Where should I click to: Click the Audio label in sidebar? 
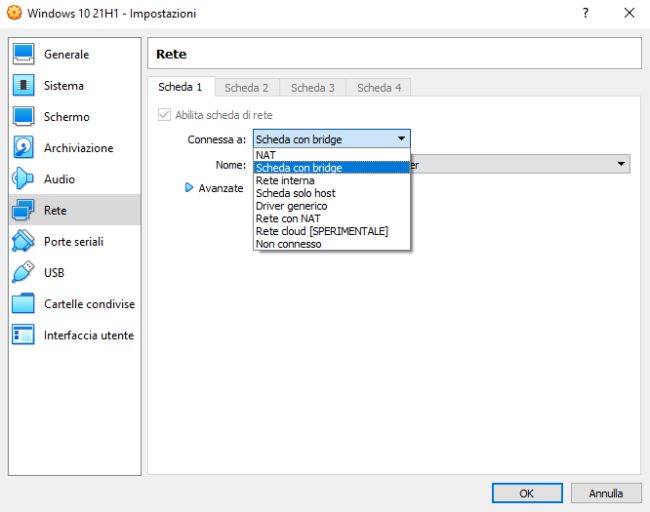point(59,179)
